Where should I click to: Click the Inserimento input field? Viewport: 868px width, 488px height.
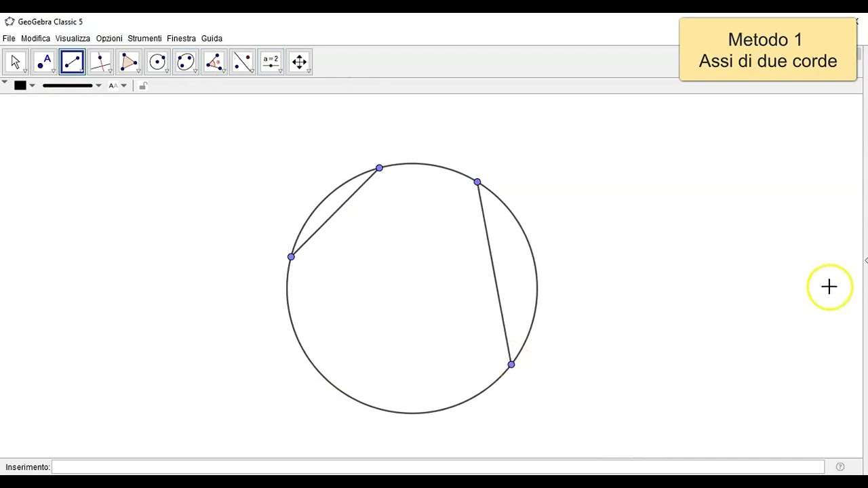pos(438,466)
